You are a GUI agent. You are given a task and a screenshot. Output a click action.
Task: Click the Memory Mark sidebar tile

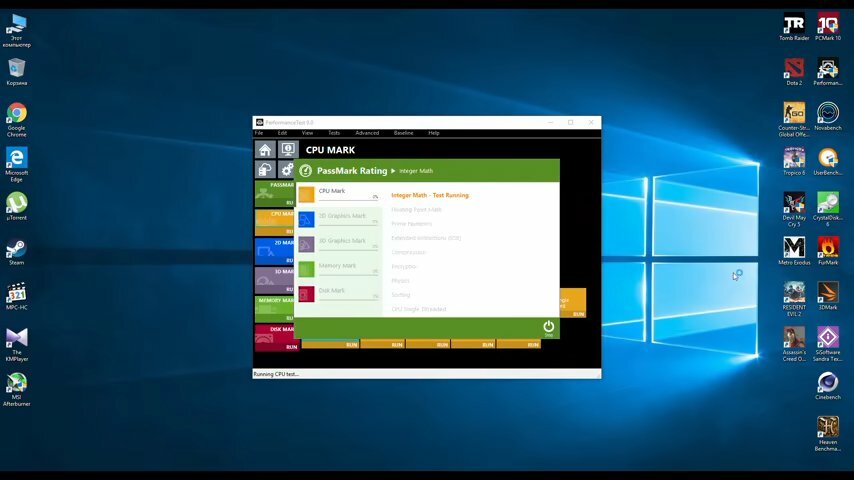tap(274, 309)
